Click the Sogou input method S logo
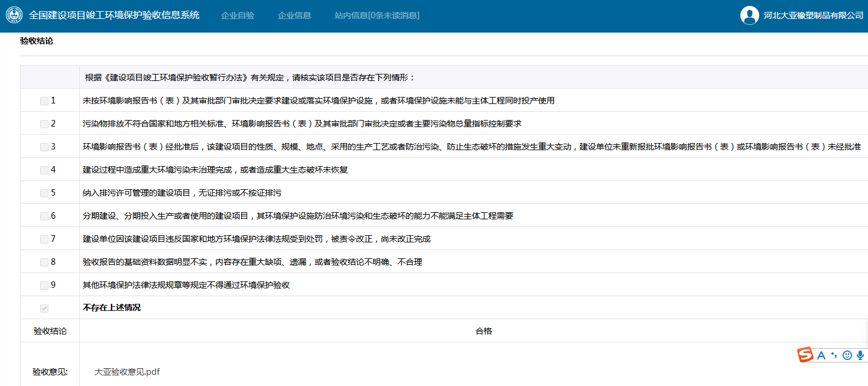The image size is (868, 386). (x=805, y=355)
